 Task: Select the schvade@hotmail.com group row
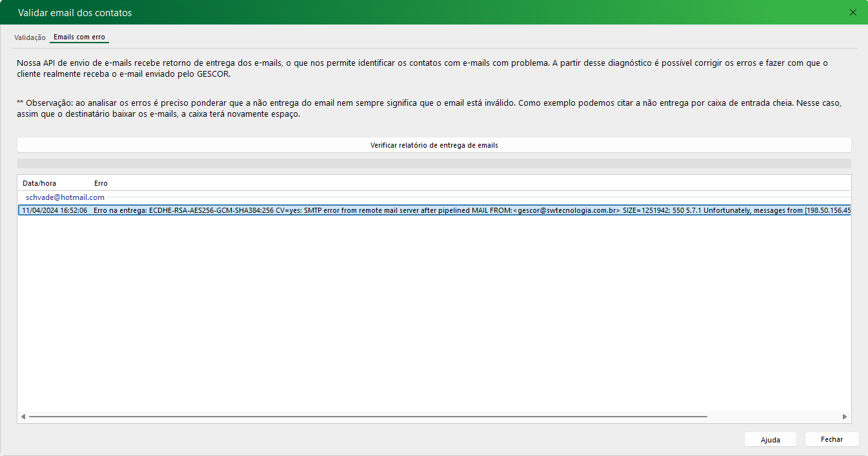pyautogui.click(x=65, y=197)
